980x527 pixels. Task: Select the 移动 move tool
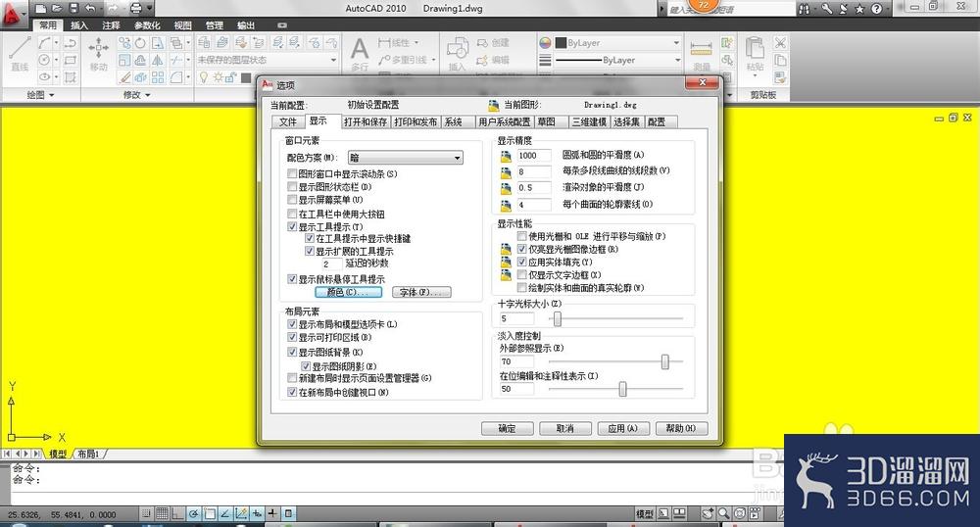tap(99, 54)
